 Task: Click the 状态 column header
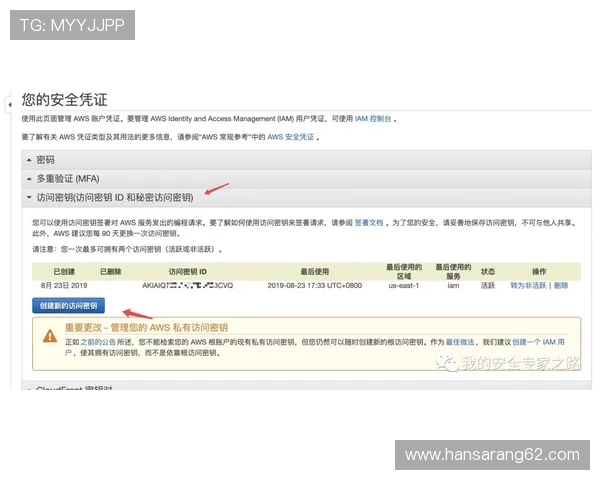pyautogui.click(x=488, y=271)
